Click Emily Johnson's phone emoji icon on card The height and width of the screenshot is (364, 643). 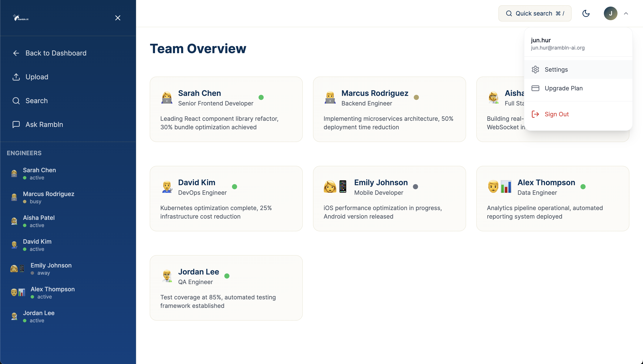343,186
